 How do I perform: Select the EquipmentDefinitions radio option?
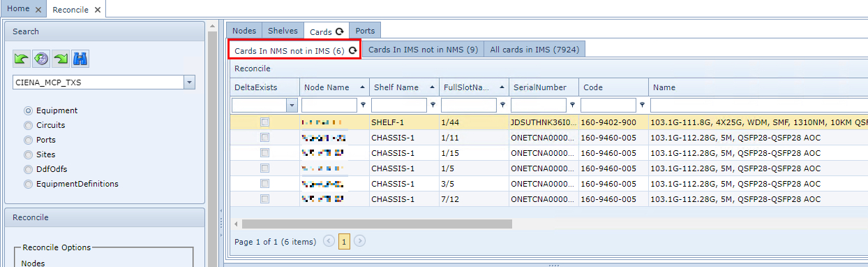coord(28,184)
